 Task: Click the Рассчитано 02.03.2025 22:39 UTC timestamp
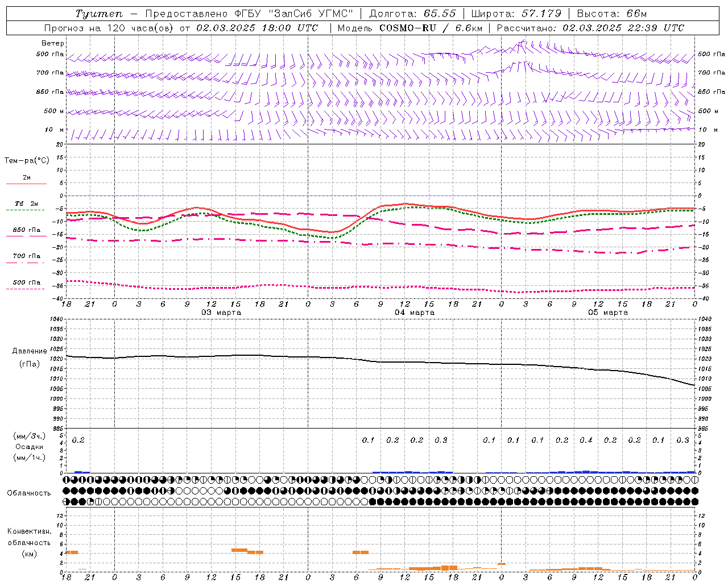pyautogui.click(x=590, y=28)
